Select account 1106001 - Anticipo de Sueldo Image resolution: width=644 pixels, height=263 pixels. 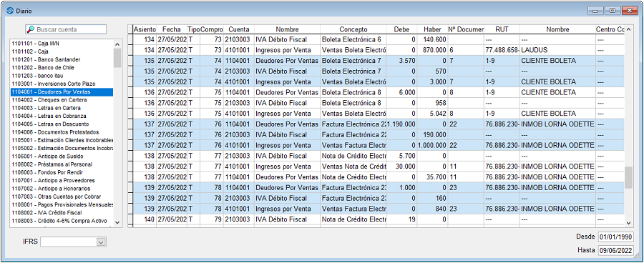62,157
